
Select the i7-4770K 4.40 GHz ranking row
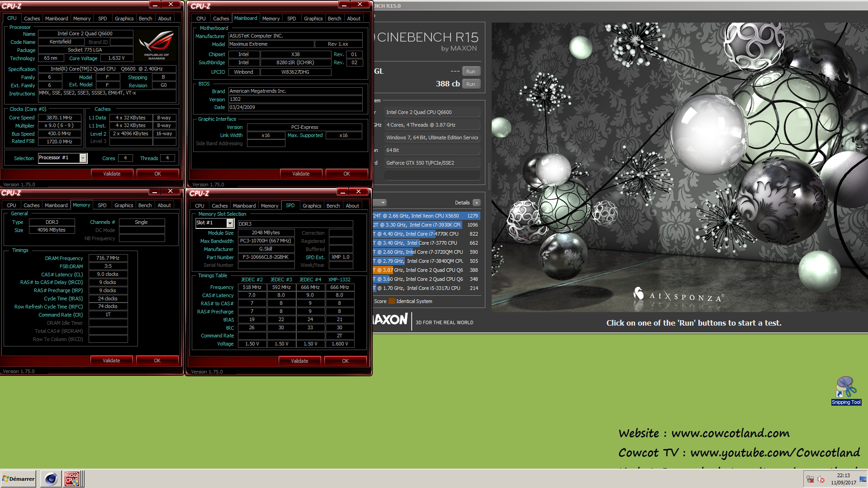426,234
